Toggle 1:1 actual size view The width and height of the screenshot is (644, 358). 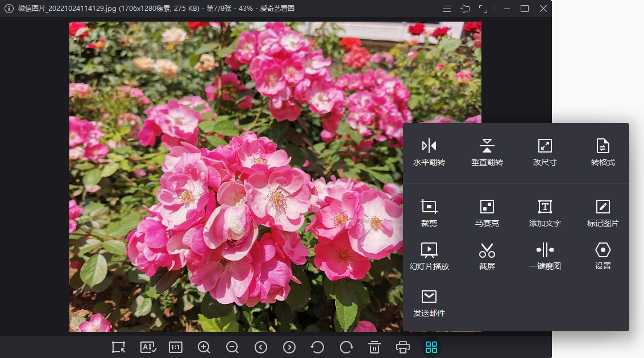176,347
